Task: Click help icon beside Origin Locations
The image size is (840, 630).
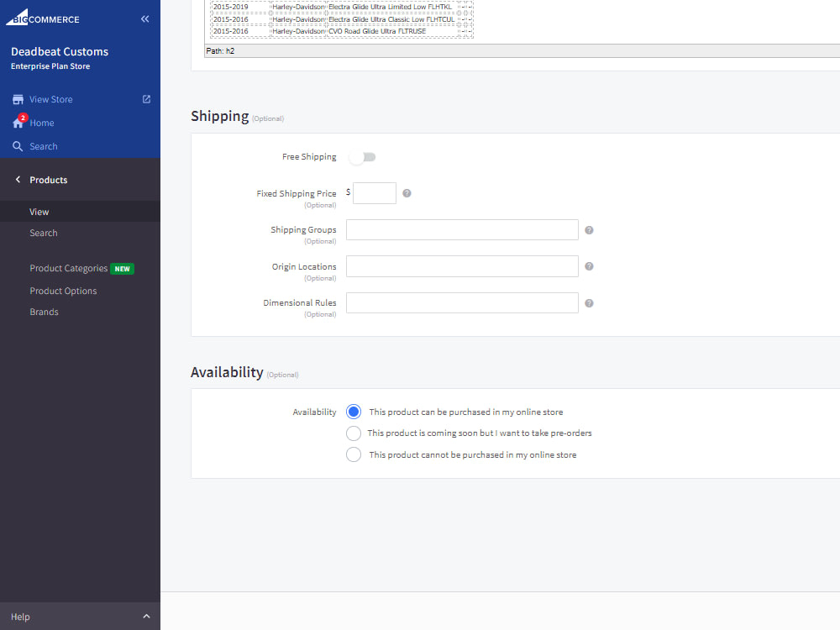Action: (x=589, y=266)
